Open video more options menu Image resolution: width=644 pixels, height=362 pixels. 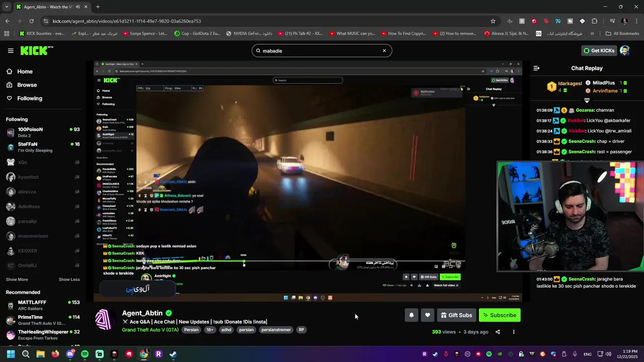[x=514, y=332]
